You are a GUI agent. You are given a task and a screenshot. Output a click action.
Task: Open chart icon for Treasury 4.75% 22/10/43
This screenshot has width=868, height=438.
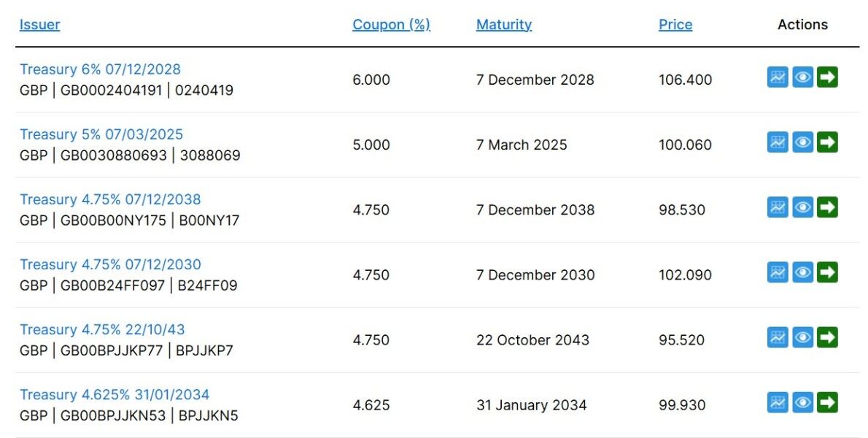(x=778, y=337)
